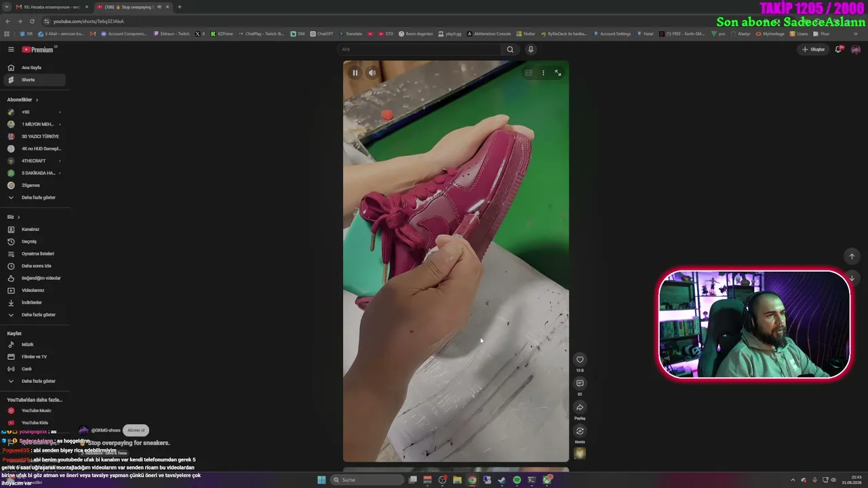Image resolution: width=868 pixels, height=488 pixels.
Task: Go back in browser history
Action: (7, 22)
